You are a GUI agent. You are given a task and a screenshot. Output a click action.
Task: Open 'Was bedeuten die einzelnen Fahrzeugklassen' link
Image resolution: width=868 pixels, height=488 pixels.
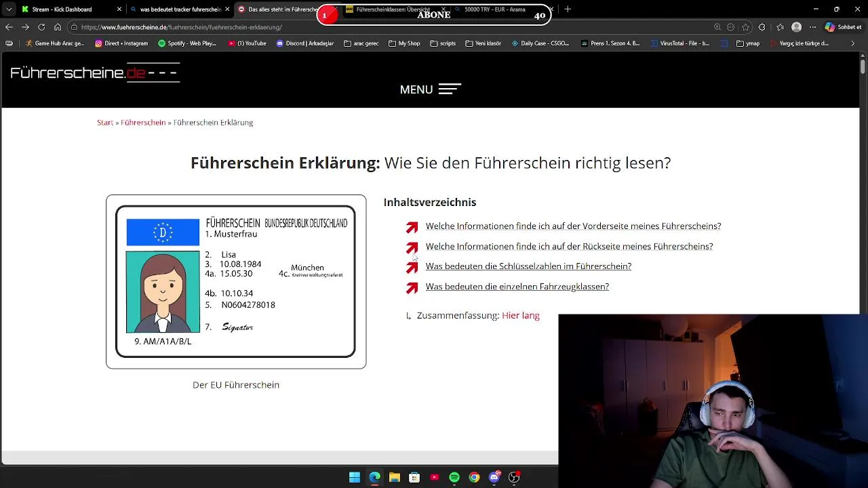[x=517, y=287]
